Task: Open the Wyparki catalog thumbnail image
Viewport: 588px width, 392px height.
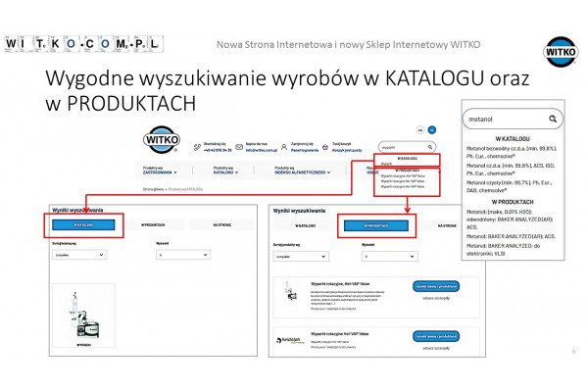Action: point(83,316)
